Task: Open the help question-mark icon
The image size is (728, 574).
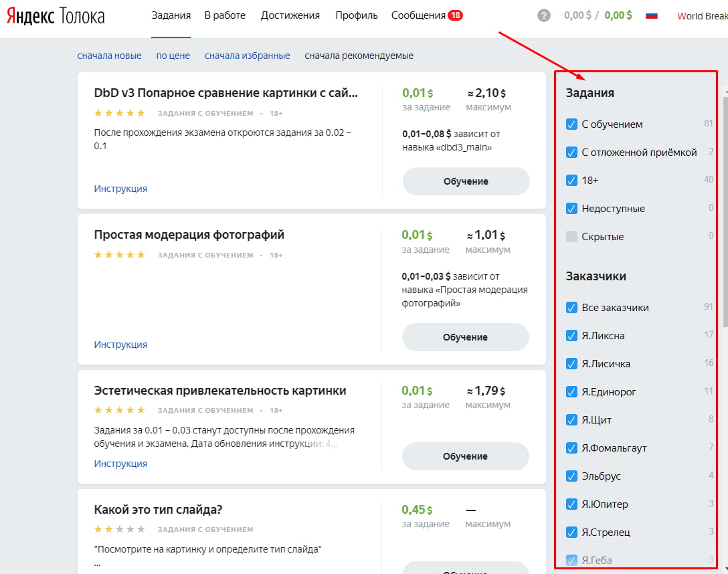Action: tap(543, 15)
